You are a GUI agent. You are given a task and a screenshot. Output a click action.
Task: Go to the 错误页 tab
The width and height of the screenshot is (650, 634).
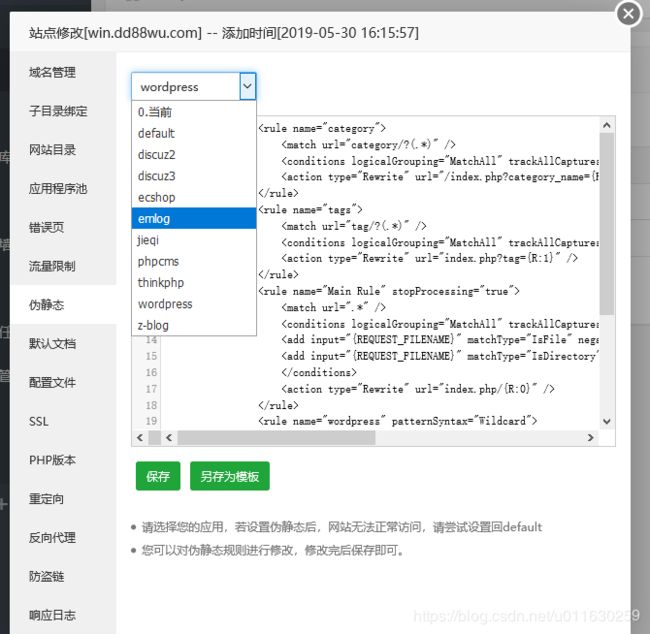63,227
